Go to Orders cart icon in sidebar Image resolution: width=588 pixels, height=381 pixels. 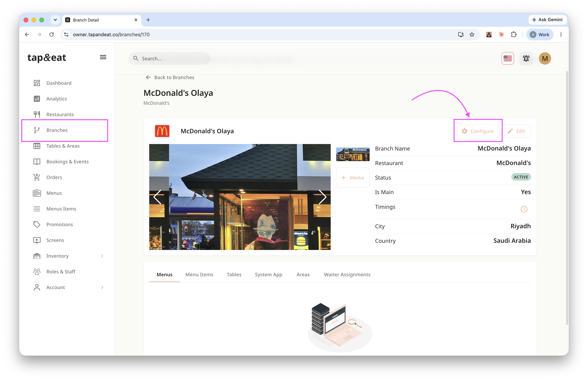pyautogui.click(x=37, y=177)
